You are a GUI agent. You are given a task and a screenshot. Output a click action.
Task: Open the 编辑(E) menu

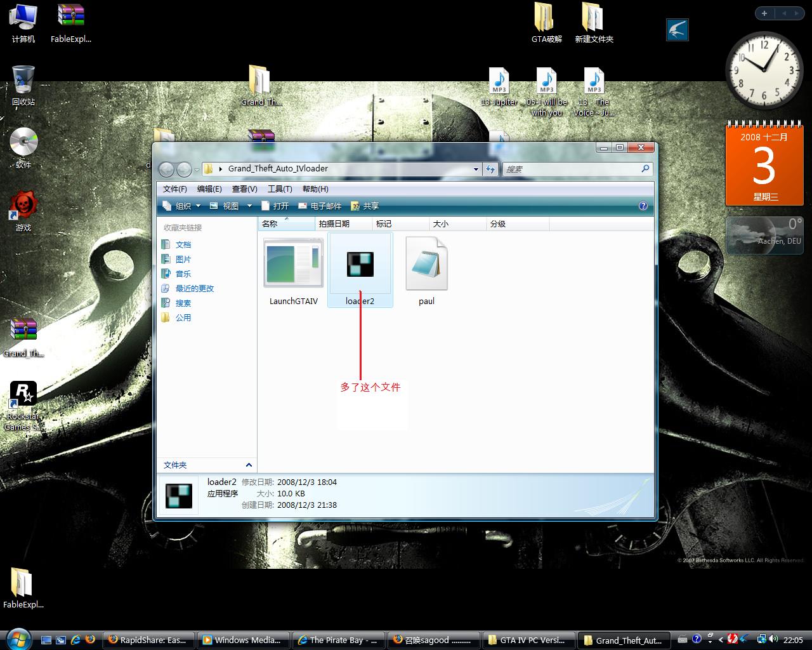tap(209, 189)
